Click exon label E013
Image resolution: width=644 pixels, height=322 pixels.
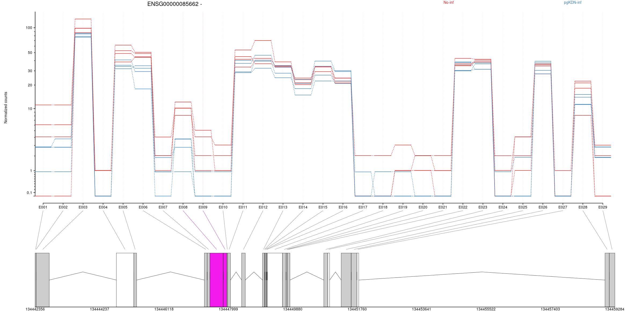(x=283, y=207)
